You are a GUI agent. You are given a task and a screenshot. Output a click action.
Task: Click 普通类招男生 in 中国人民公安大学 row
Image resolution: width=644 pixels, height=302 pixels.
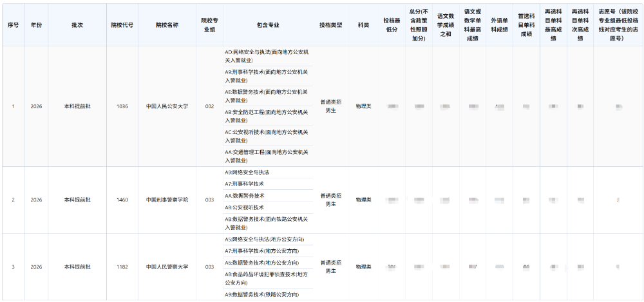(x=330, y=106)
